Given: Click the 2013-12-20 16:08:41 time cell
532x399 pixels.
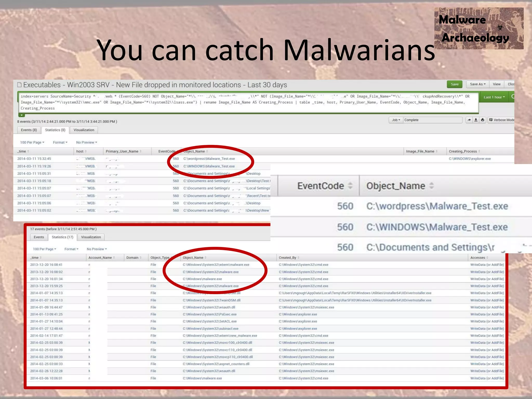Looking at the screenshot, I should click(x=46, y=265).
